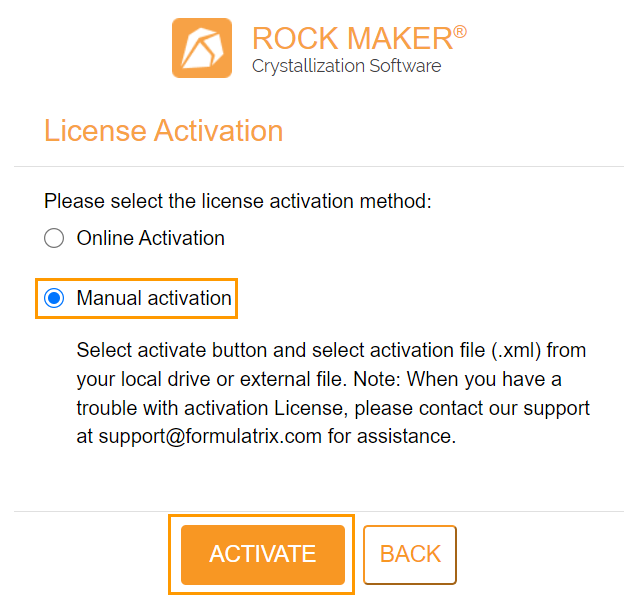Click the License Activation heading
Image resolution: width=641 pixels, height=607 pixels.
coord(164,131)
